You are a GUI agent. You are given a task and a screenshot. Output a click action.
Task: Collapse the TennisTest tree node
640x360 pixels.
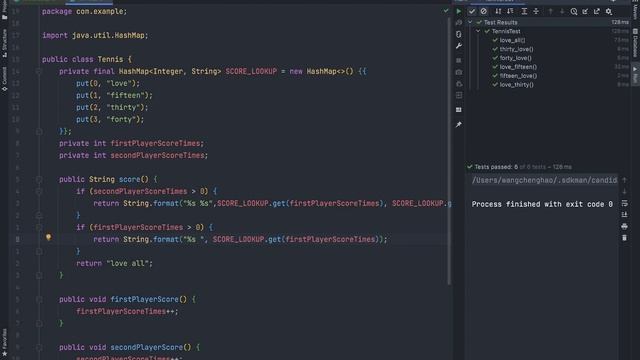478,31
